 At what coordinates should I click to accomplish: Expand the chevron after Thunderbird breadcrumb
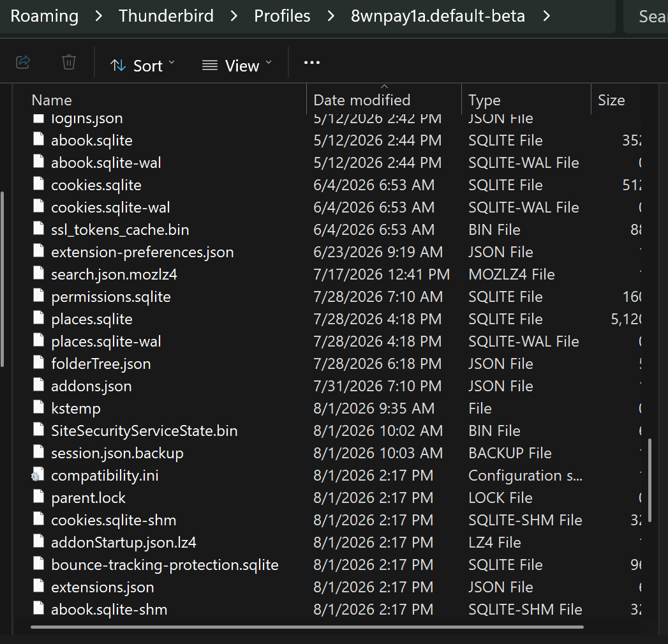(234, 16)
